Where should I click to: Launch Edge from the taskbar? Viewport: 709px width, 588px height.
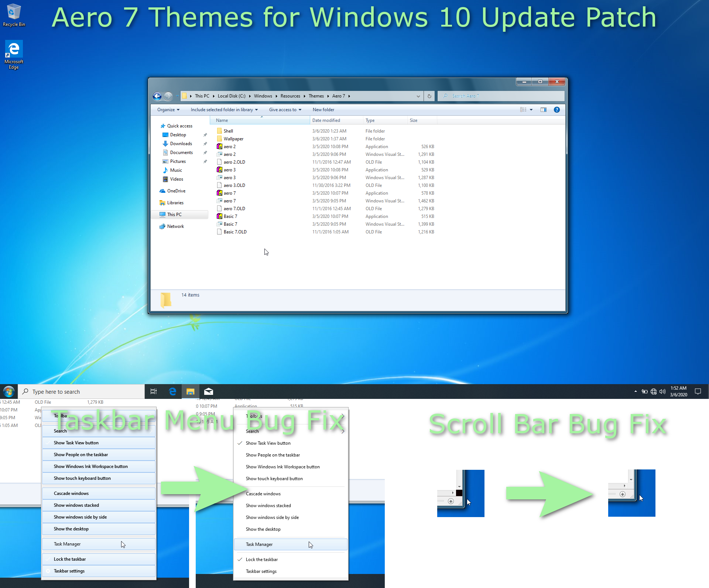(172, 392)
